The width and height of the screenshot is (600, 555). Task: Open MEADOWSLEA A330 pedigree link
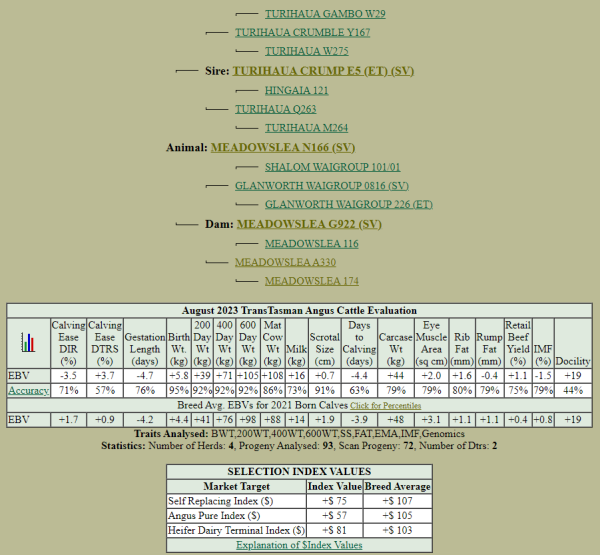pos(285,262)
